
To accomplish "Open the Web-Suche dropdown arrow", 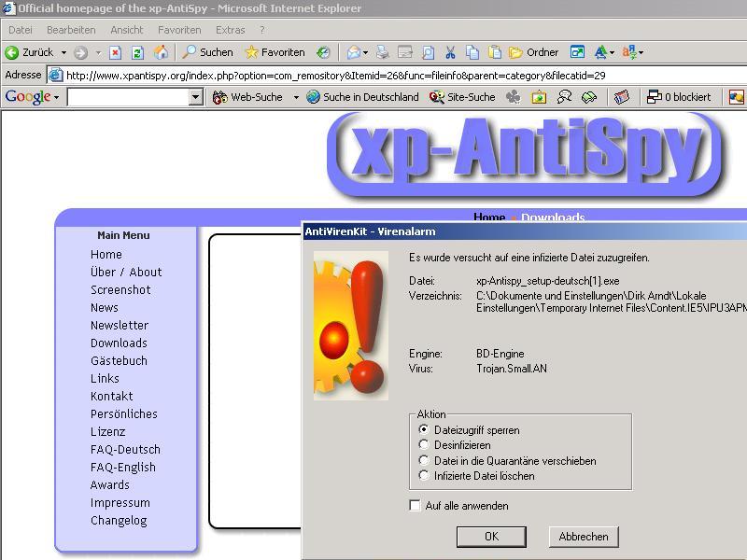I will coord(296,97).
